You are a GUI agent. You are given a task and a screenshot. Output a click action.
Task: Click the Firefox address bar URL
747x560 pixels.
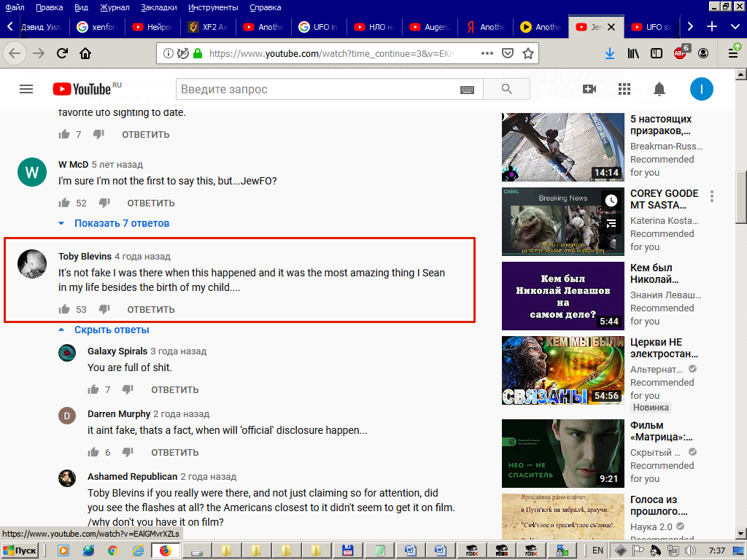[x=331, y=53]
